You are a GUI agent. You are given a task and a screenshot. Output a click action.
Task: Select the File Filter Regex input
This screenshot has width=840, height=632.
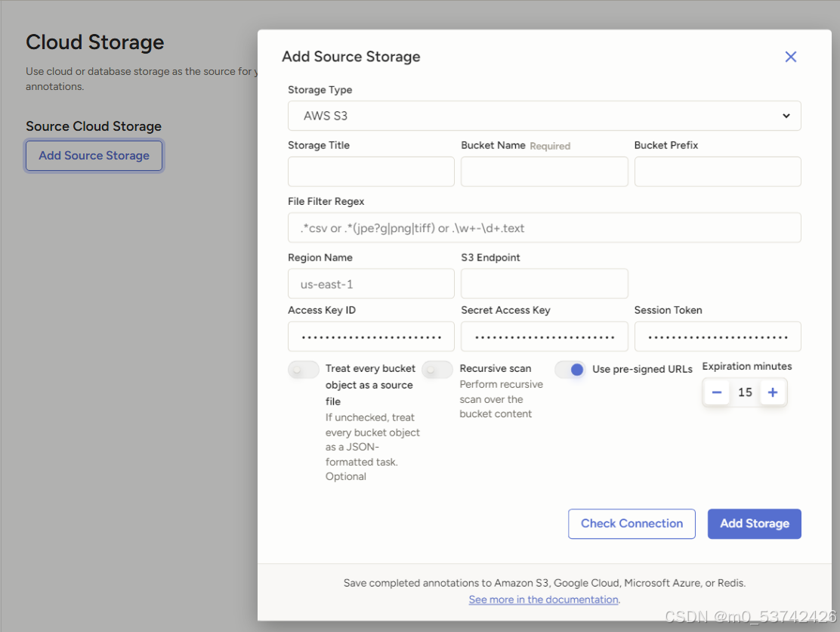coord(544,228)
